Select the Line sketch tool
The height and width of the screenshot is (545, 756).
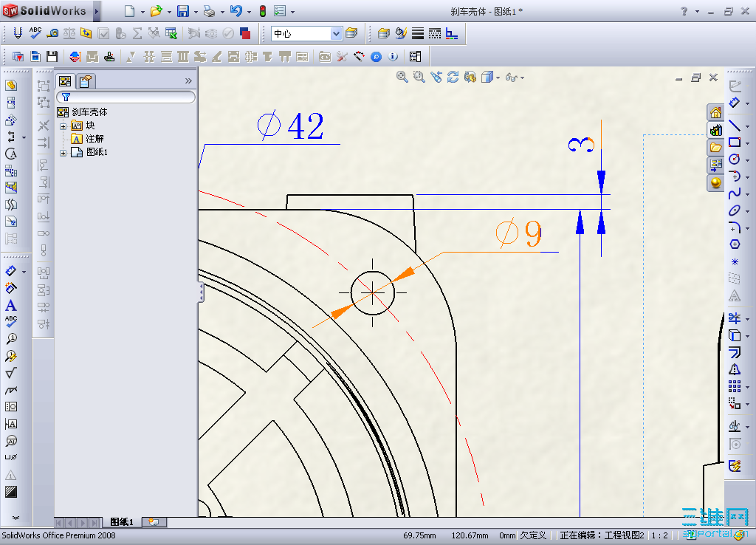(734, 125)
